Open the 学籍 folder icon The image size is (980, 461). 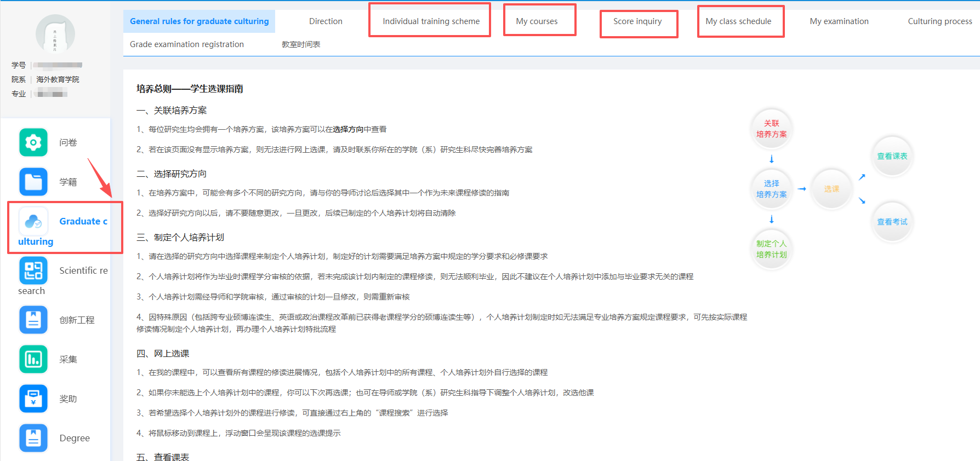(x=33, y=182)
